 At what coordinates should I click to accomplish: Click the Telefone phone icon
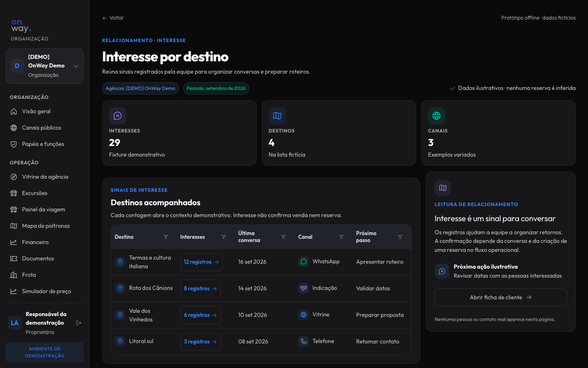pos(303,341)
